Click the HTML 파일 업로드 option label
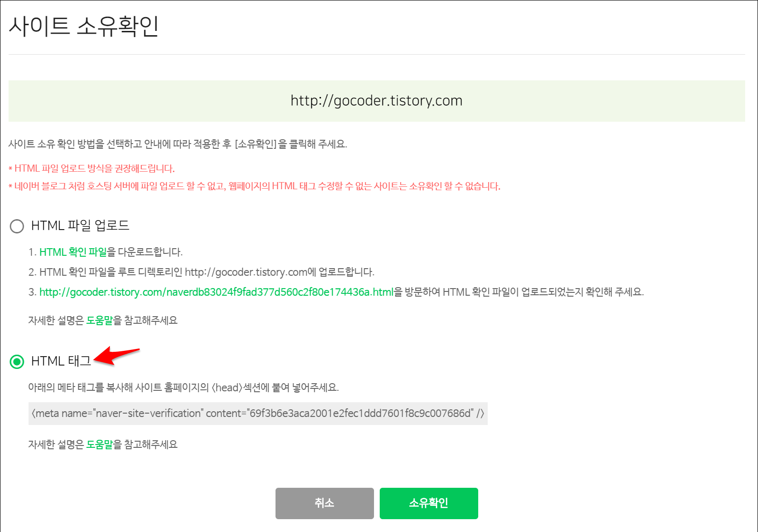758x532 pixels. (x=80, y=225)
